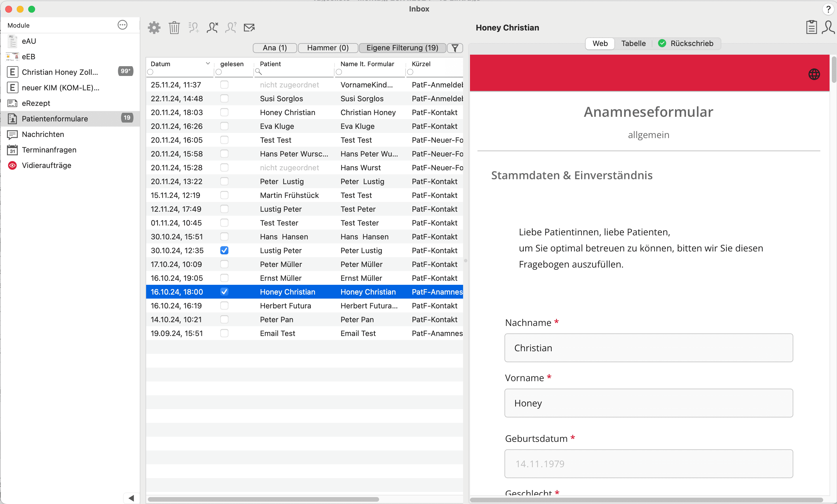Screen dimensions: 837x504
Task: Select the Eigene Filterung (19) filter
Action: click(x=402, y=48)
